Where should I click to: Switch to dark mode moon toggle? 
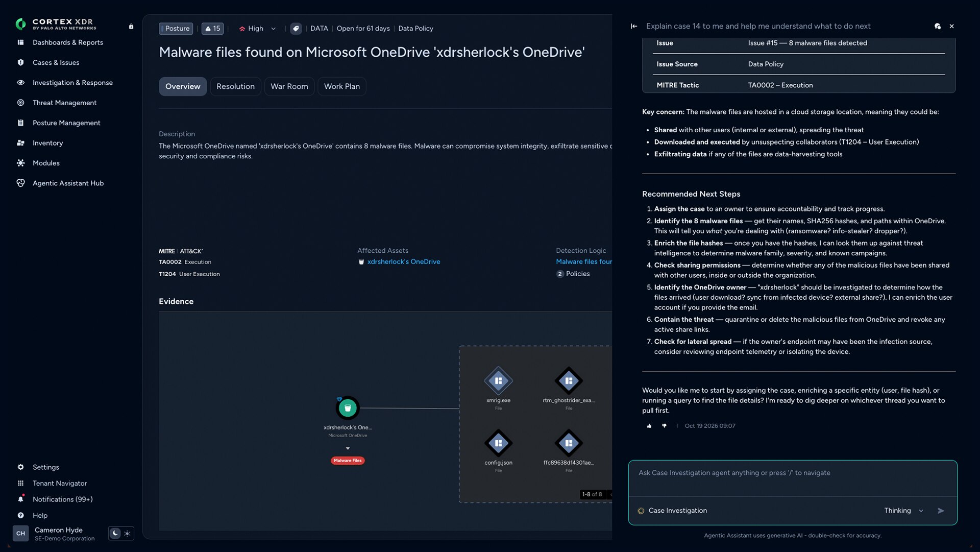point(115,533)
